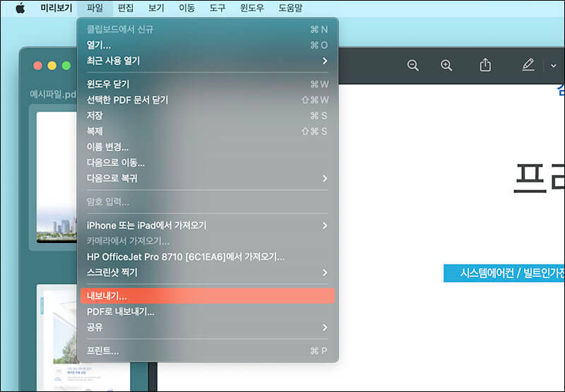Zoom out the PDF document
565x392 pixels.
(x=412, y=65)
